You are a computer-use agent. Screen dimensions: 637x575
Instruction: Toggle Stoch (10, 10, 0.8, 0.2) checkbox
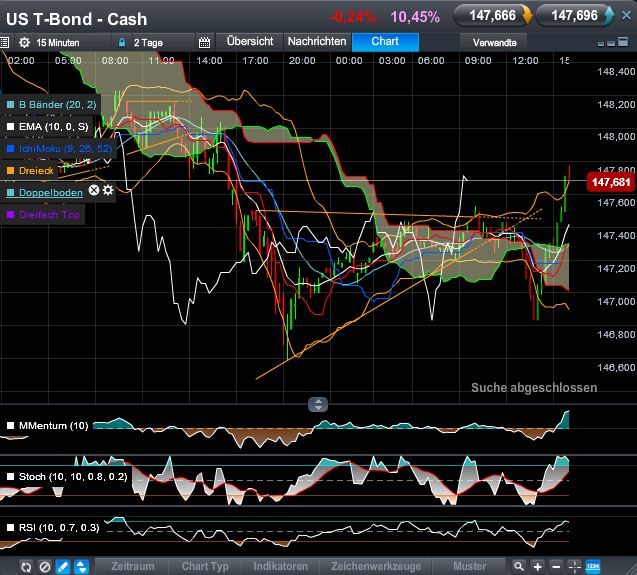[11, 477]
